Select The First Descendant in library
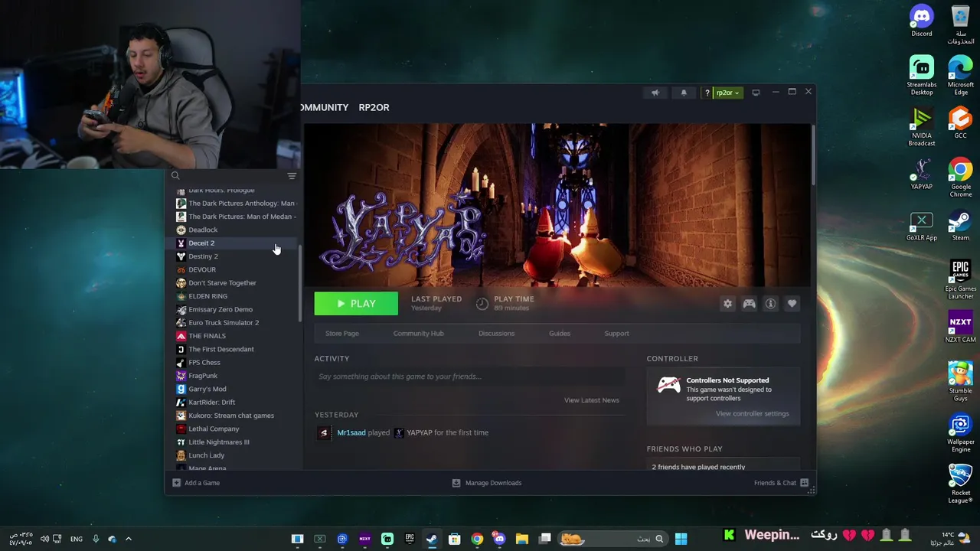This screenshot has width=980, height=551. tap(233, 349)
